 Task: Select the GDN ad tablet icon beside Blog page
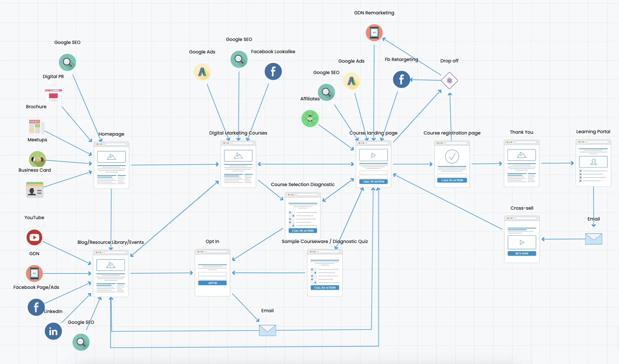(34, 273)
